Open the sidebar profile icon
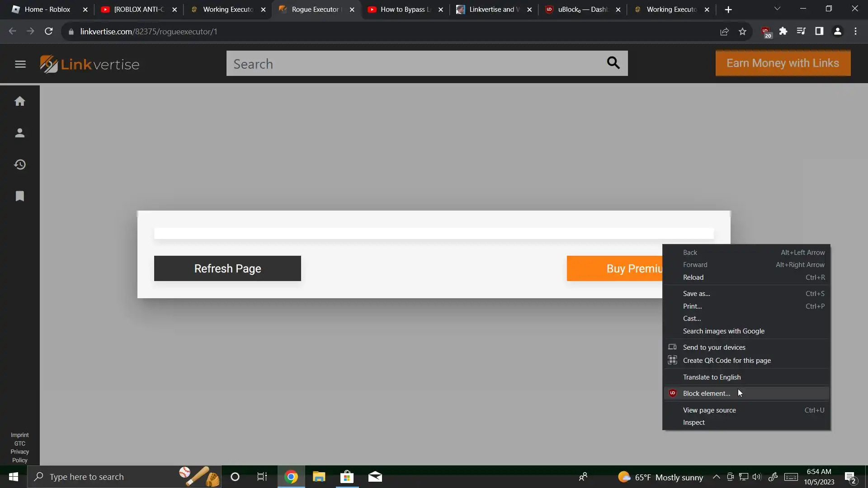This screenshot has width=868, height=488. pyautogui.click(x=19, y=133)
